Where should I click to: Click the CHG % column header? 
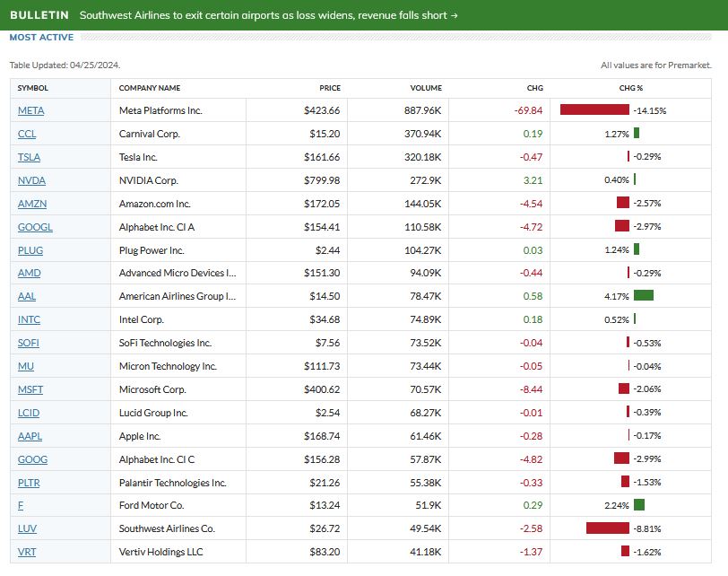[x=631, y=88]
